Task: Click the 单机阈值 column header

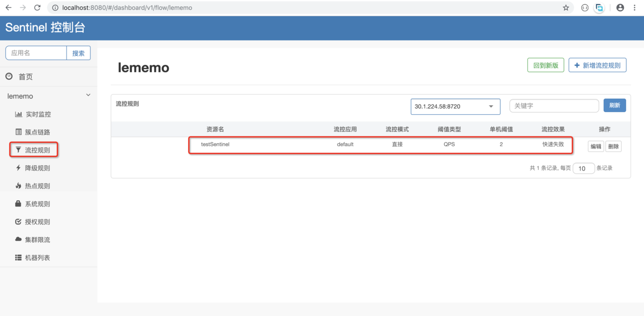Action: 501,129
